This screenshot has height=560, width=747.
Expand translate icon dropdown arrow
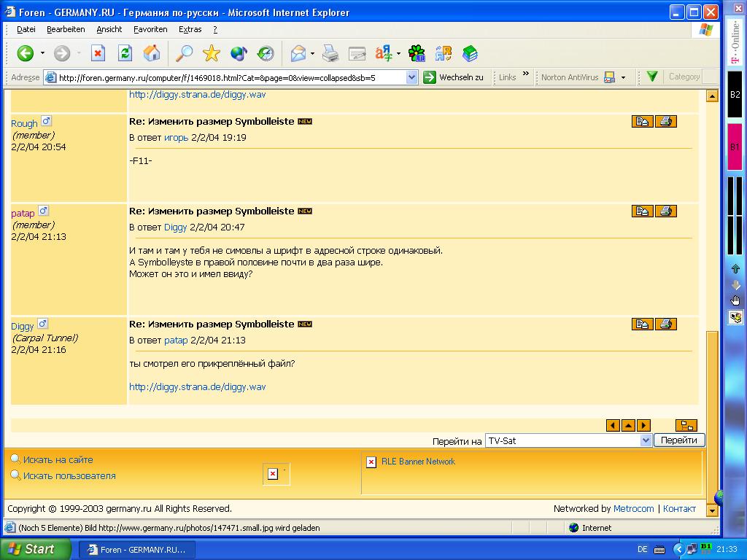(398, 53)
